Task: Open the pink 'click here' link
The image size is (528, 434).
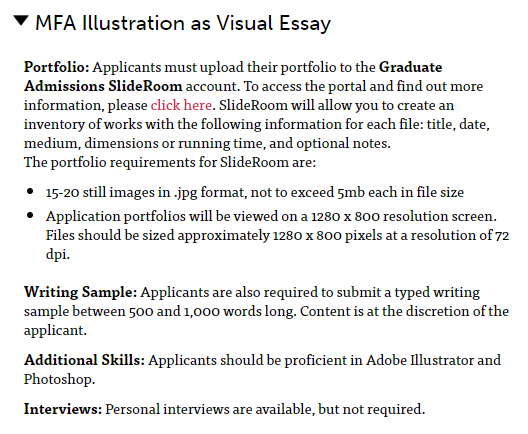Action: pyautogui.click(x=181, y=105)
